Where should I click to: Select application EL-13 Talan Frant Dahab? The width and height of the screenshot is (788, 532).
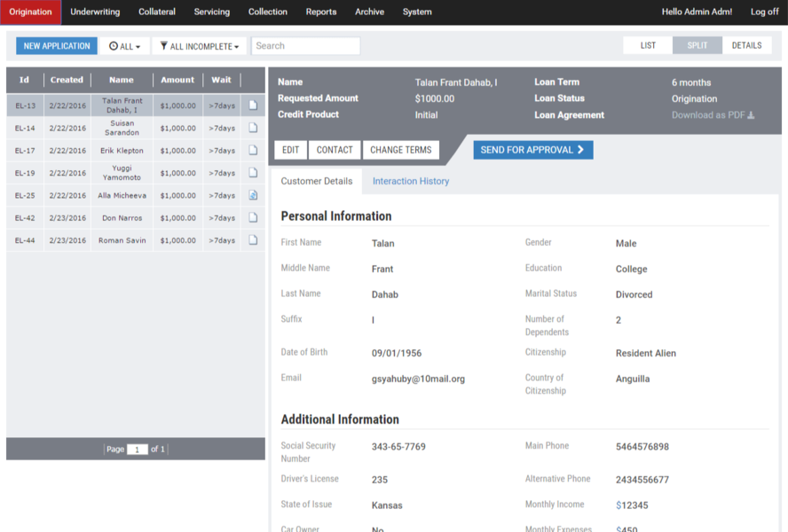click(135, 106)
